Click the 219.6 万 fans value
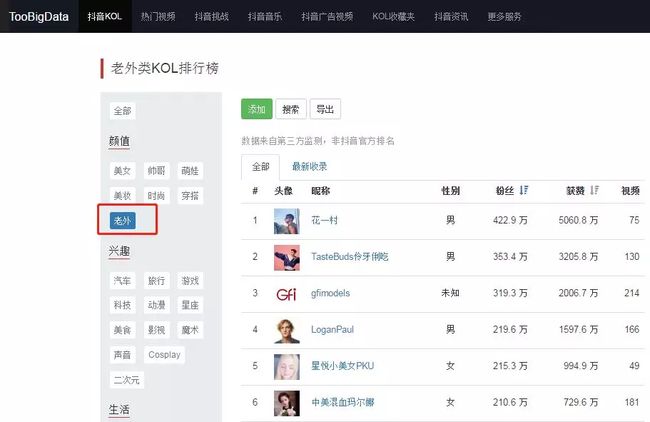 point(510,330)
